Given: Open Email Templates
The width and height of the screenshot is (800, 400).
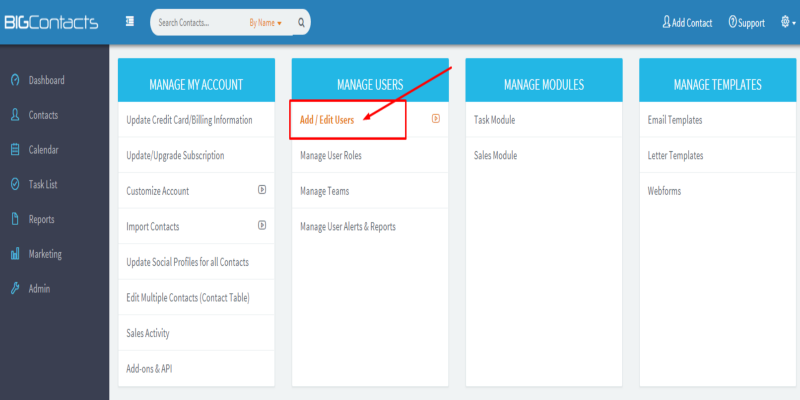Looking at the screenshot, I should click(x=675, y=120).
